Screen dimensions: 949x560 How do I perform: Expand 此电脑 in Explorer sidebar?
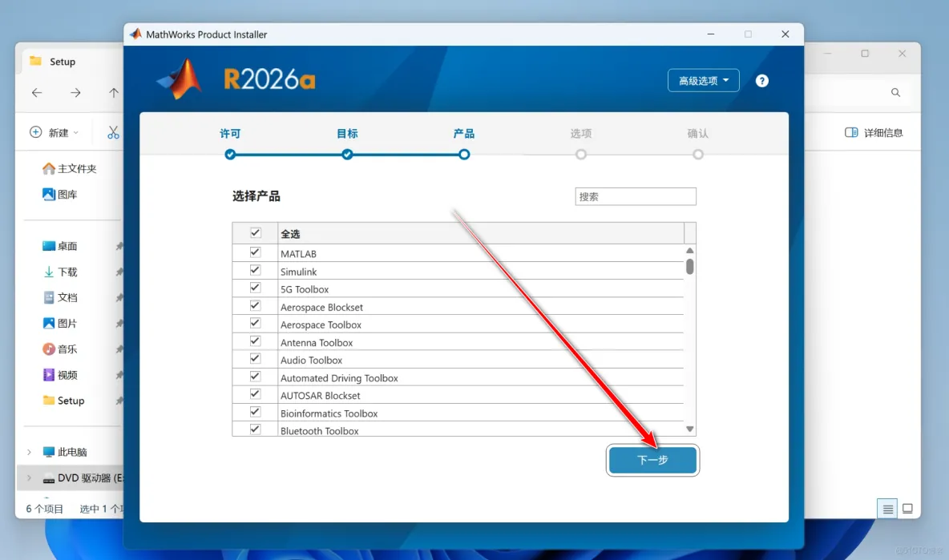click(x=29, y=452)
